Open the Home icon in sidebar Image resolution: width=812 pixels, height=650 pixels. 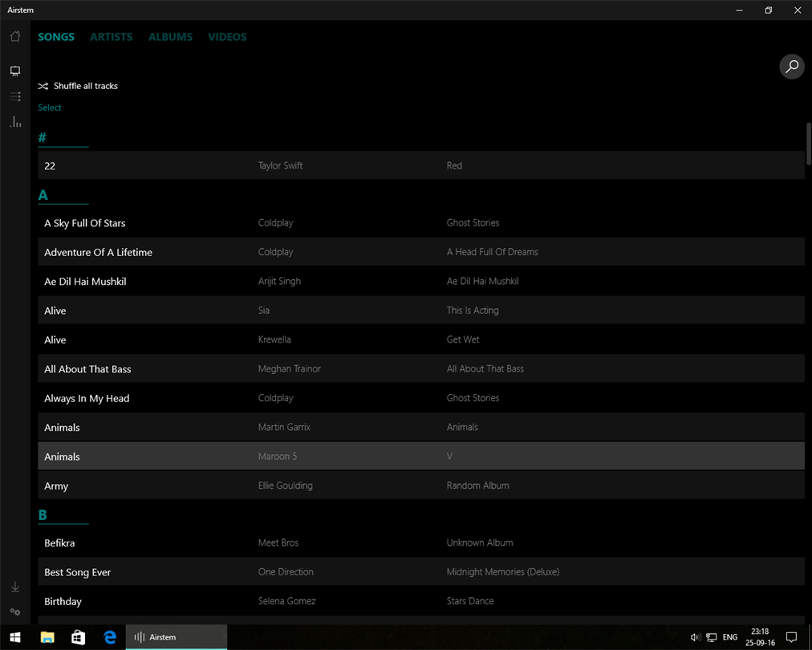coord(15,36)
